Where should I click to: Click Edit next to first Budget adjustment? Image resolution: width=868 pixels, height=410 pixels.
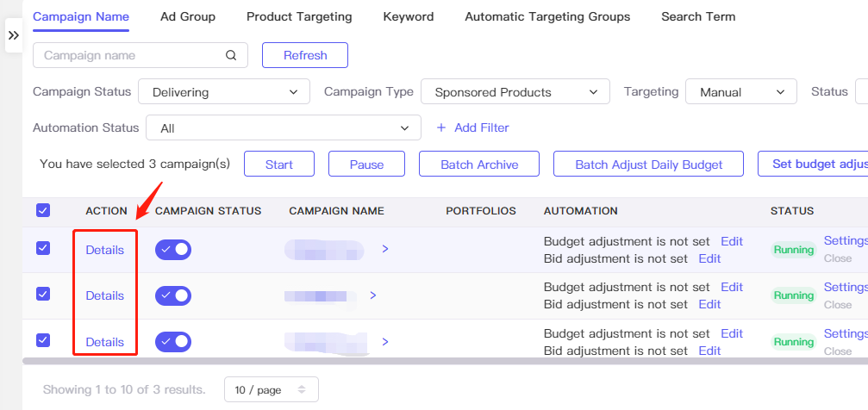click(x=732, y=241)
